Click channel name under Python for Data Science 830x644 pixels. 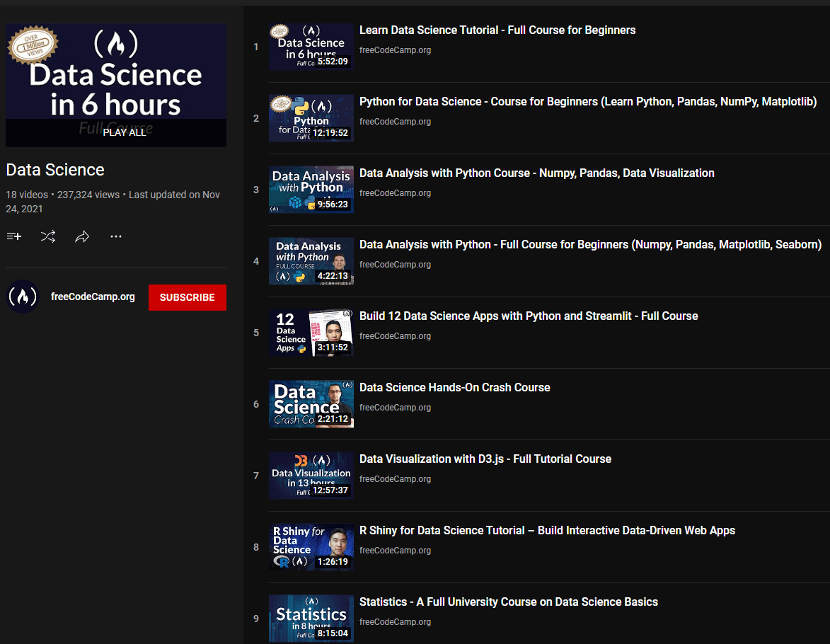tap(395, 122)
